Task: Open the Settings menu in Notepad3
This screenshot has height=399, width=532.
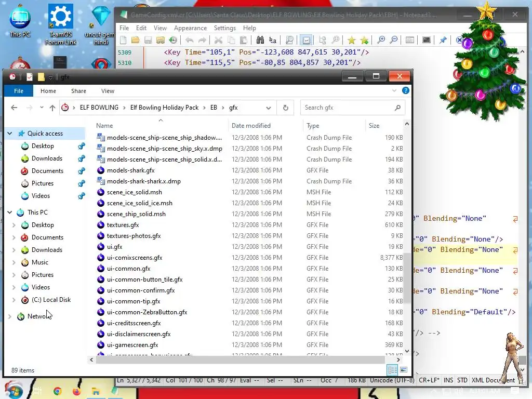Action: click(224, 28)
